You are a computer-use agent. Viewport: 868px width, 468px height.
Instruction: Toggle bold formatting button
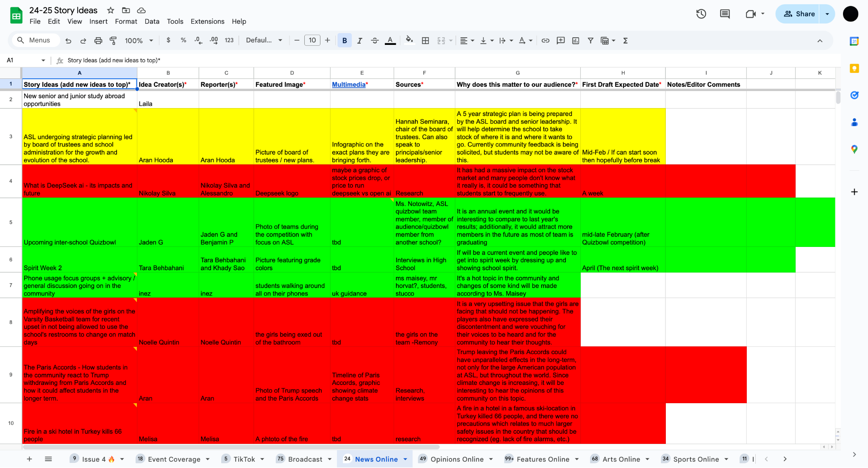coord(345,41)
